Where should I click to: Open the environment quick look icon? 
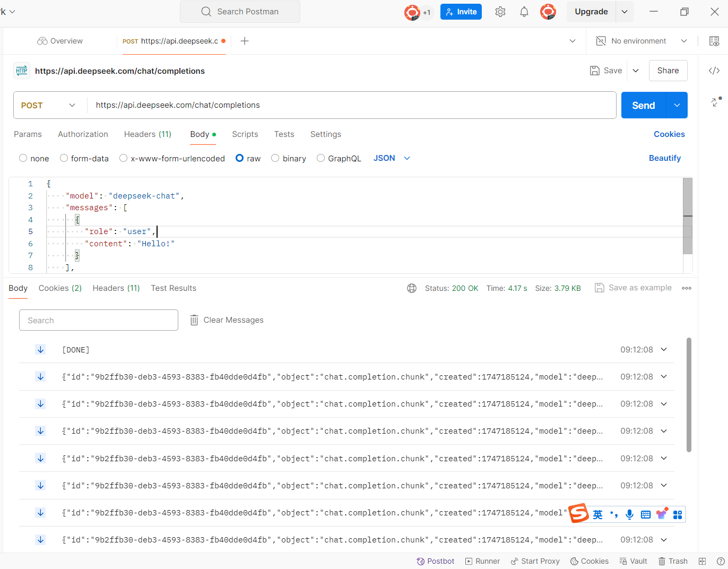coord(714,41)
